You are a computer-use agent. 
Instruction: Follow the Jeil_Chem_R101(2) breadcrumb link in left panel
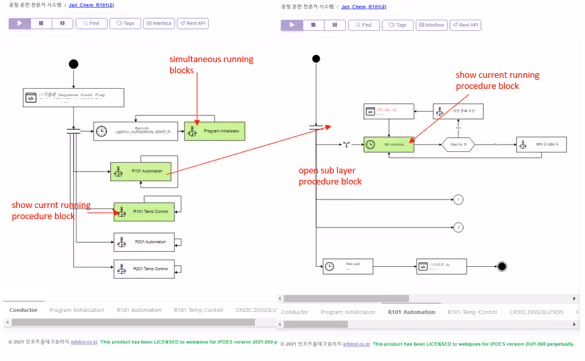tap(91, 5)
